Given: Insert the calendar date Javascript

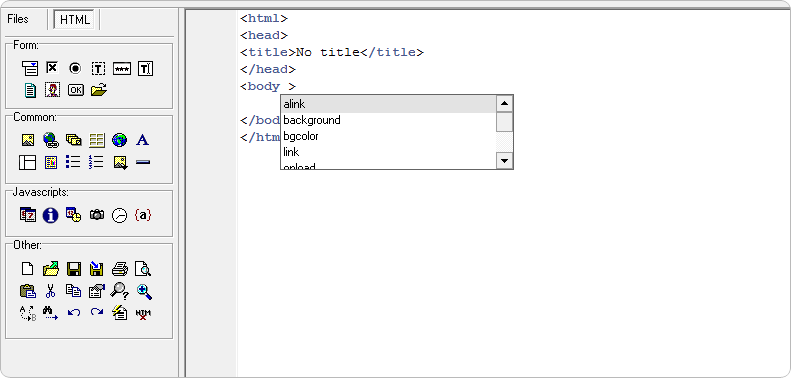Looking at the screenshot, I should coord(28,215).
